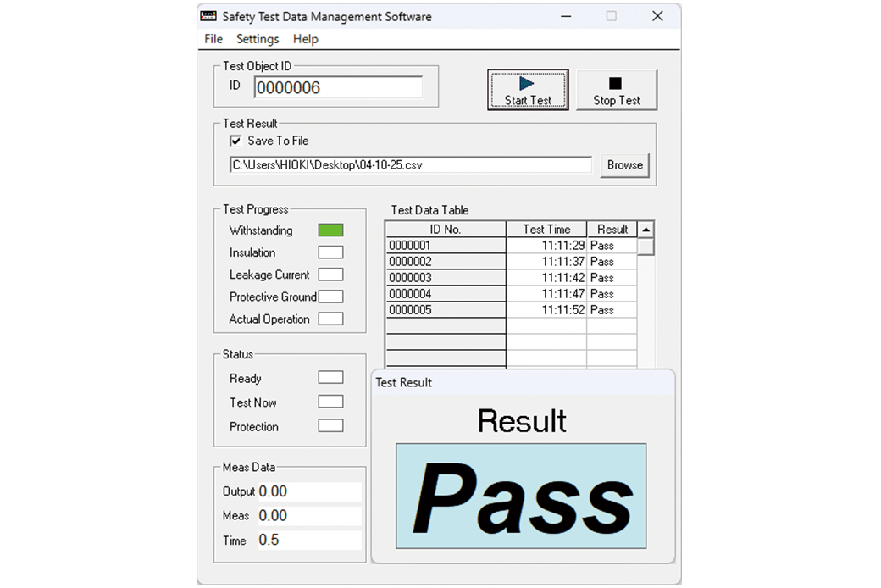Click the Protective Ground indicator box
The height and width of the screenshot is (588, 881).
click(x=330, y=297)
